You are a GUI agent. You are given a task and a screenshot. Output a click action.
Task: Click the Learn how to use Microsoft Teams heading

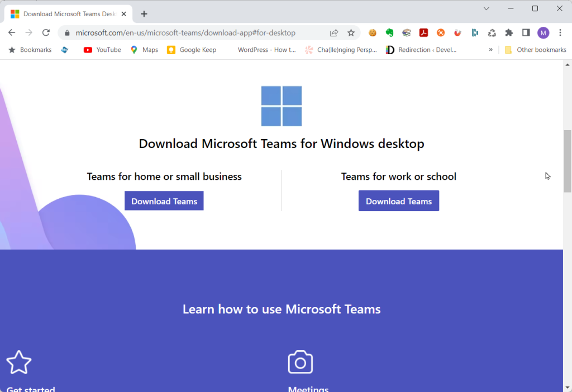point(282,309)
